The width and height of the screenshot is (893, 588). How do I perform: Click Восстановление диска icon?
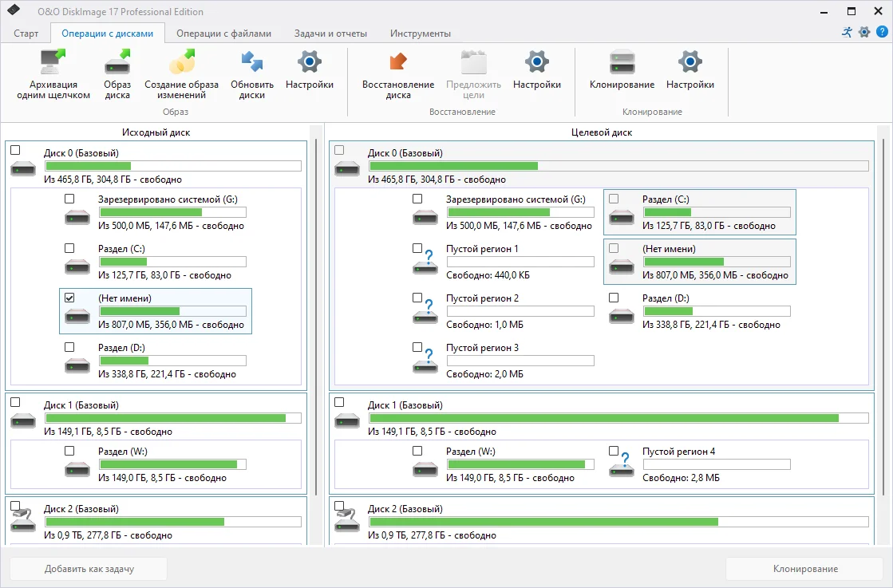tap(398, 61)
